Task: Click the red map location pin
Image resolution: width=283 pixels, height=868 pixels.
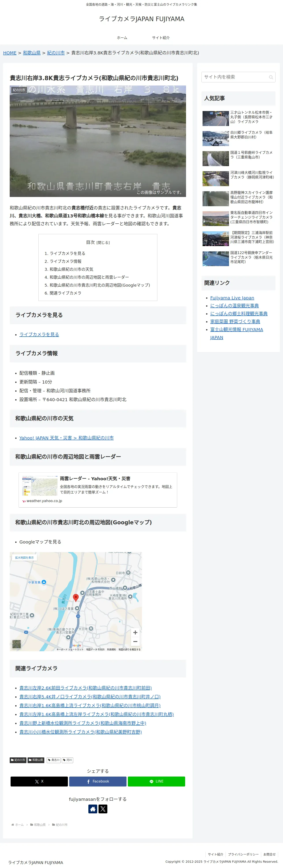Action: click(x=76, y=597)
